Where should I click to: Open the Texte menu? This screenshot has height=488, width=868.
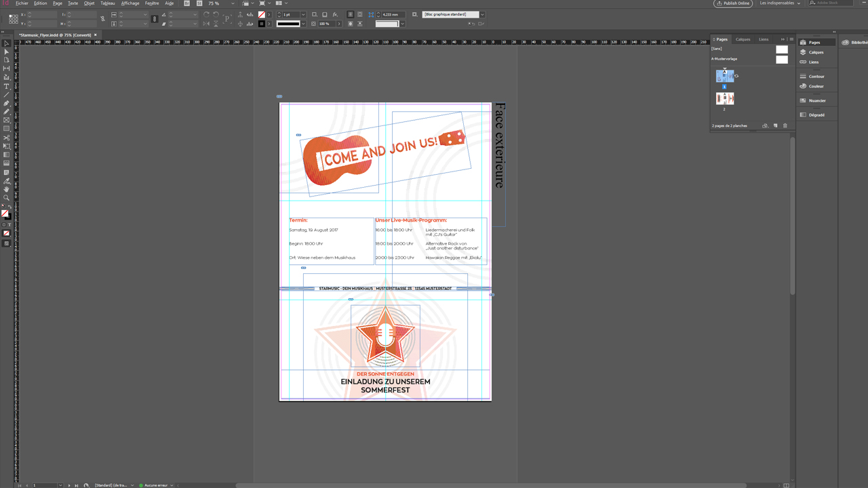click(73, 3)
